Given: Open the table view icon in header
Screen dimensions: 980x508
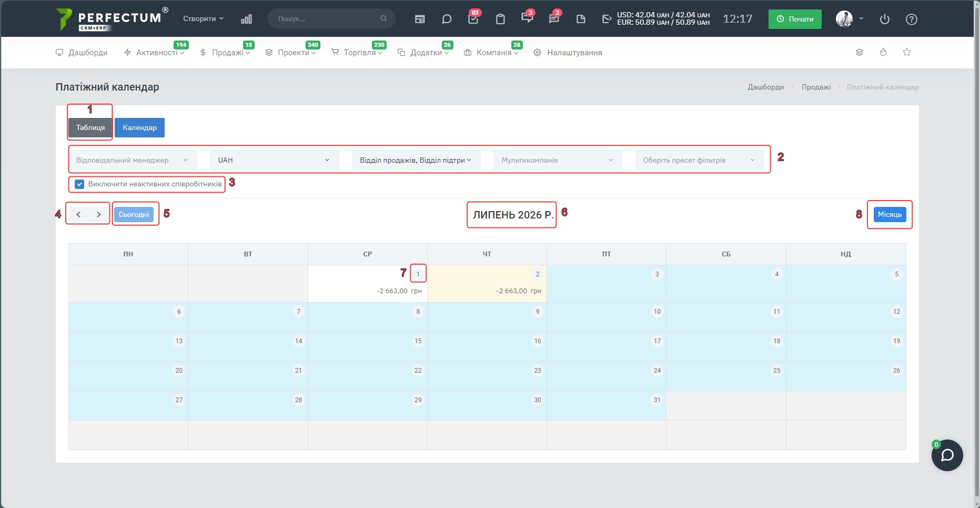Looking at the screenshot, I should coord(420,19).
